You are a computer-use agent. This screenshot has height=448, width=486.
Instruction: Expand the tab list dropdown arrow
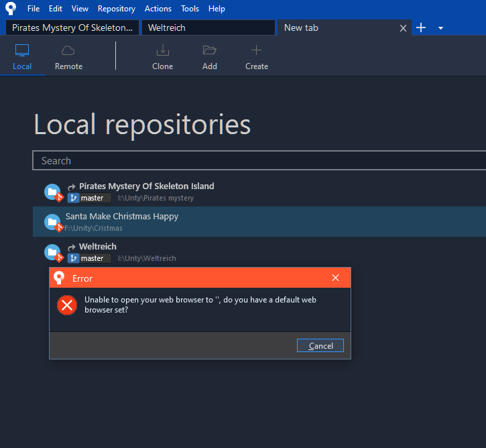440,28
